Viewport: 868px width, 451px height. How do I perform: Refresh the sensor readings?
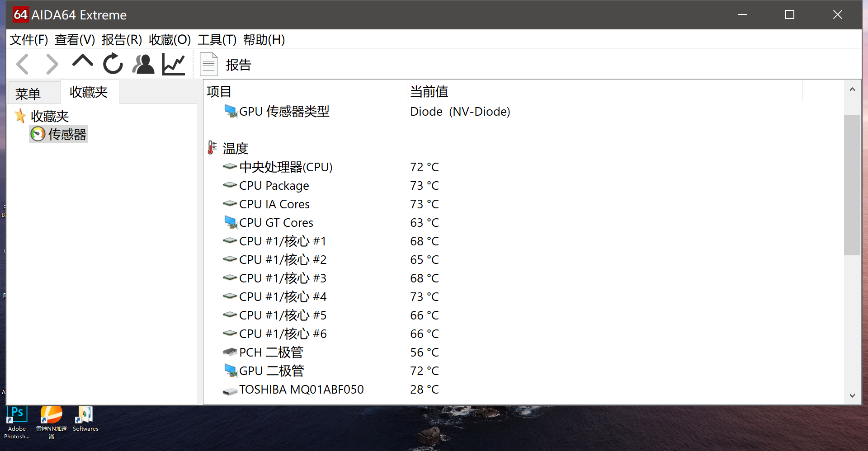click(x=113, y=64)
